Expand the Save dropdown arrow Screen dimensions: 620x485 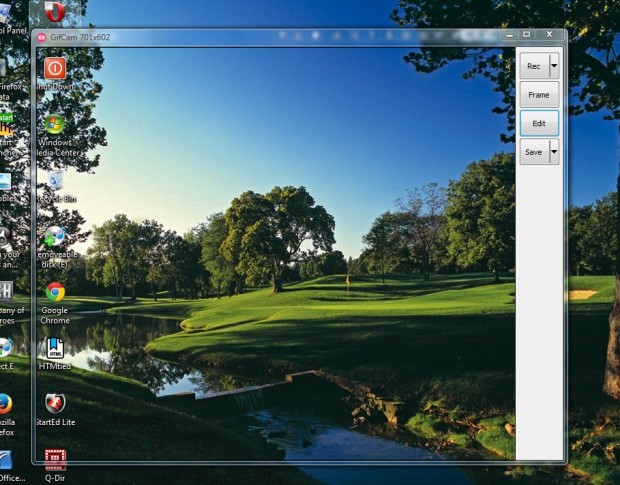click(554, 152)
